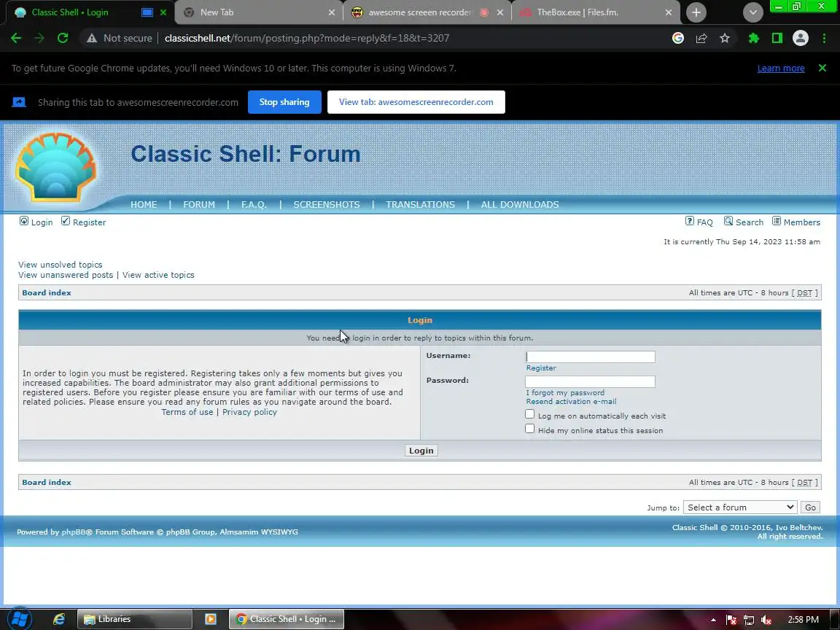The width and height of the screenshot is (840, 630).
Task: Click the Register checkmark icon
Action: [66, 221]
